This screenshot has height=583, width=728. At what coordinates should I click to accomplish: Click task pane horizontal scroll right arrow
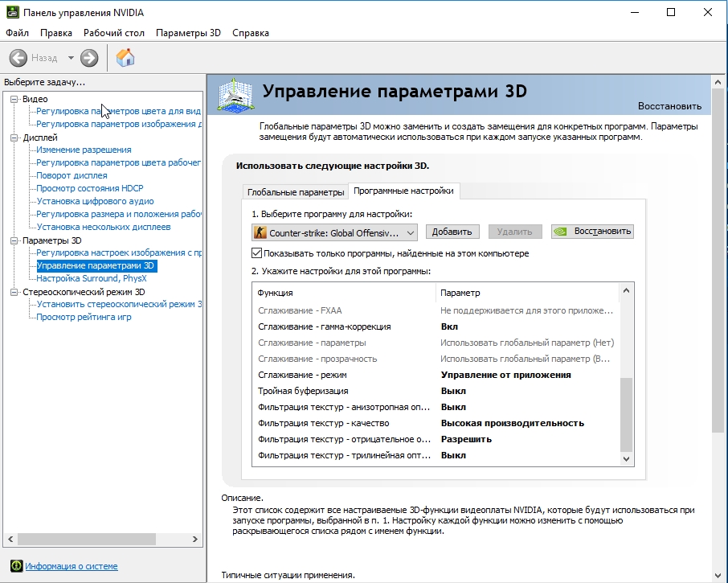[195, 540]
